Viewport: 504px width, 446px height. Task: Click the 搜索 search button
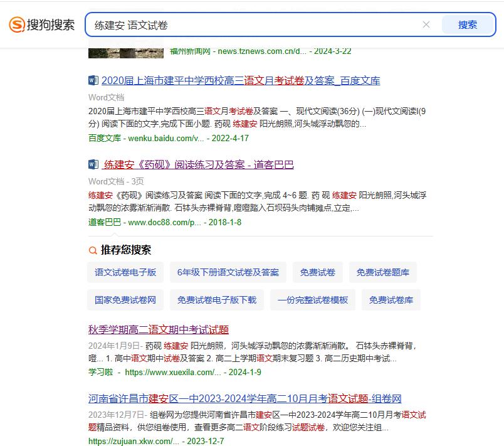click(x=468, y=24)
